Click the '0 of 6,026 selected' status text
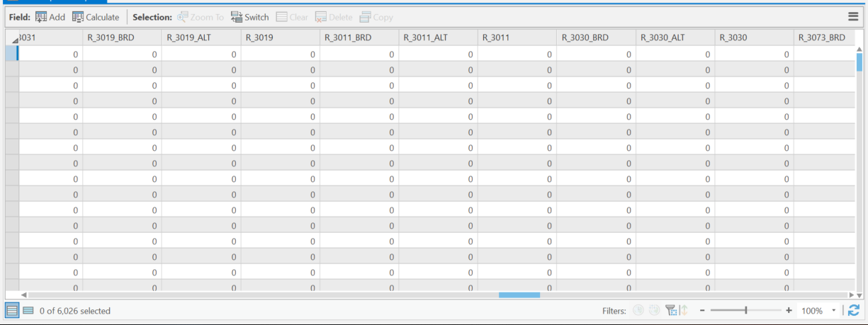868x325 pixels. pos(75,311)
